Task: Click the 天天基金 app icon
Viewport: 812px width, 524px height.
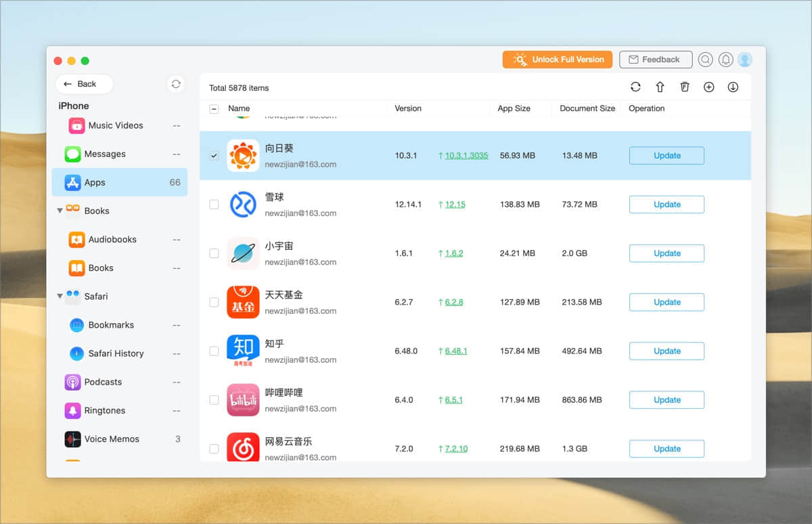Action: tap(243, 302)
